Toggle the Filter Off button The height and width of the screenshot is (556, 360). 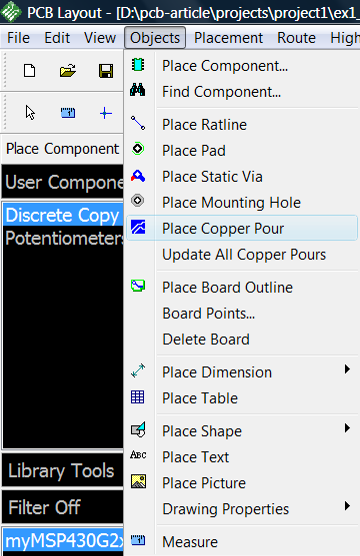pos(63,507)
